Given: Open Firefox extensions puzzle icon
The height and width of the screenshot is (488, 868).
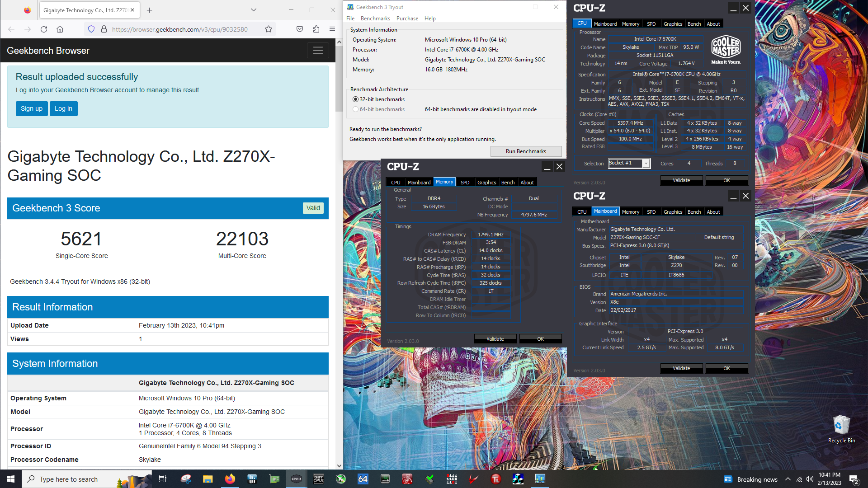Looking at the screenshot, I should tap(316, 29).
